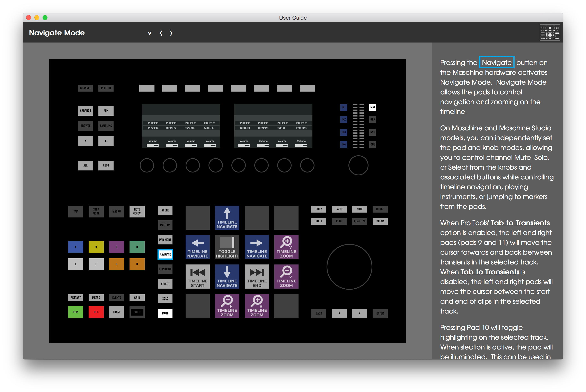Toggle the AUTO button
The height and width of the screenshot is (392, 586).
tap(106, 166)
